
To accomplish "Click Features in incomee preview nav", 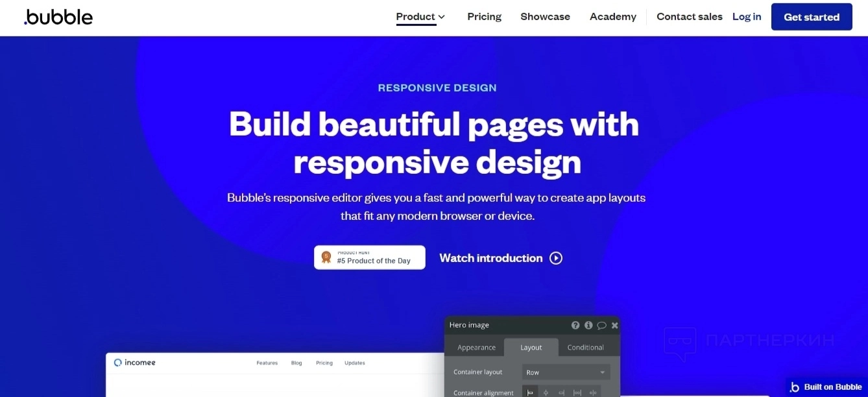I will point(267,363).
